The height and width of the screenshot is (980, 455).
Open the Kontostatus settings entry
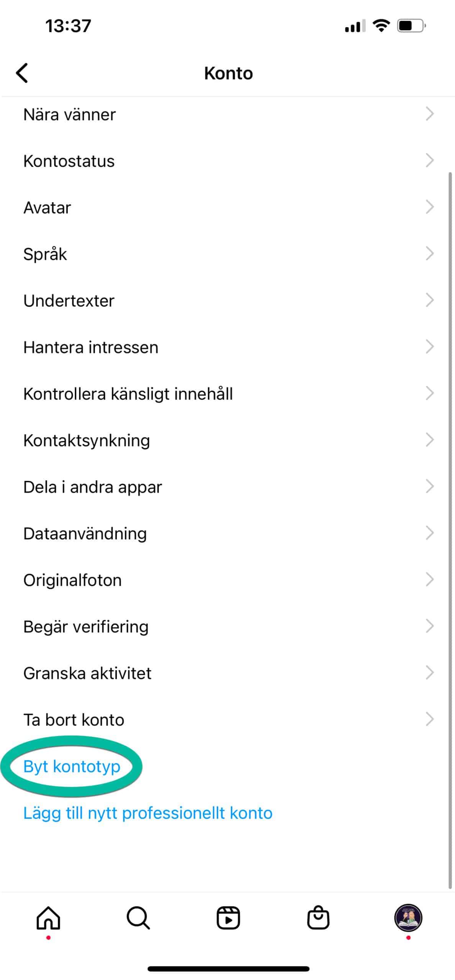click(x=69, y=160)
